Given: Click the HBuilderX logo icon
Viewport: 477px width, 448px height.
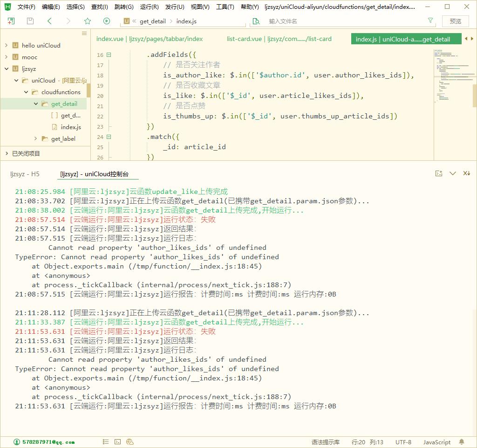Looking at the screenshot, I should coord(7,7).
